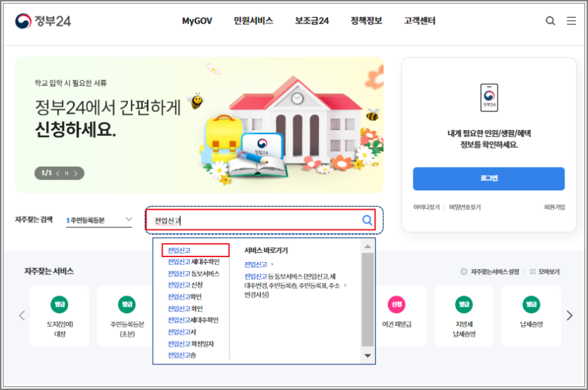Open 민원서비스 menu
The image size is (588, 390).
point(254,21)
